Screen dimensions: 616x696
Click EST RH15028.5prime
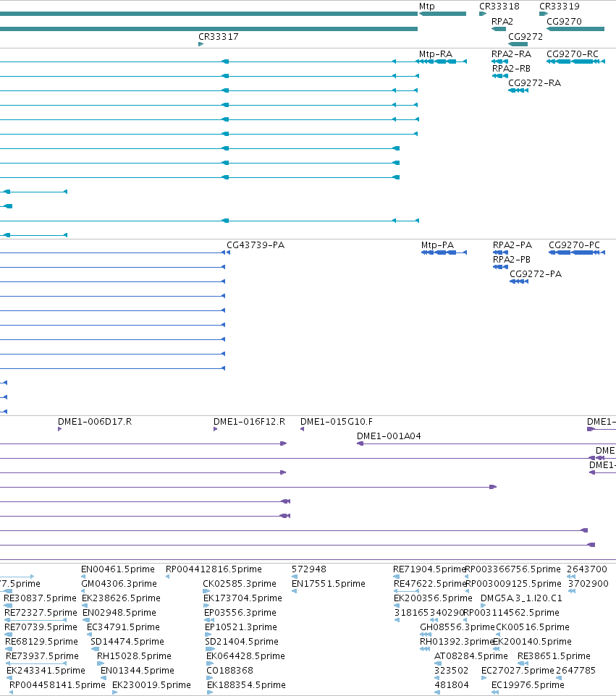click(134, 656)
